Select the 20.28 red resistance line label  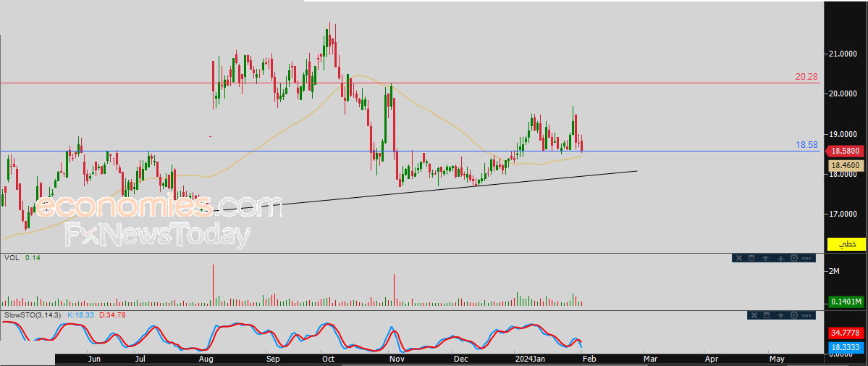click(x=806, y=77)
